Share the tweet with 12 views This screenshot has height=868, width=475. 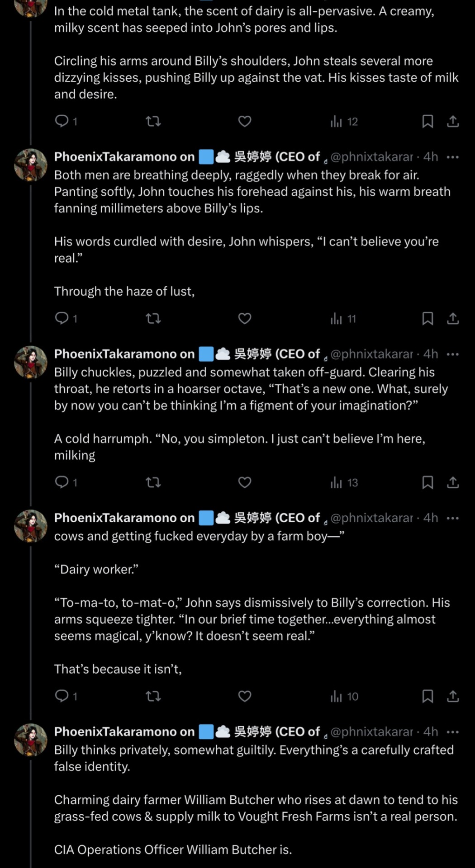point(453,121)
